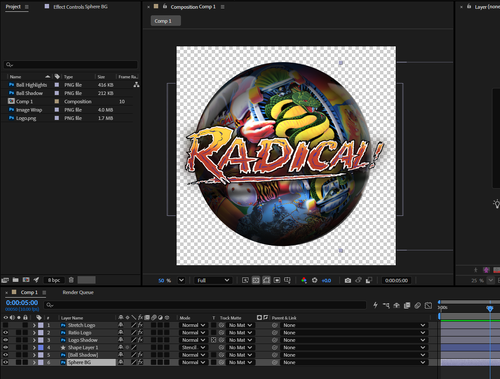Viewport: 500px width, 379px height.
Task: Open project settings via the rocket icon
Action: (x=36, y=280)
